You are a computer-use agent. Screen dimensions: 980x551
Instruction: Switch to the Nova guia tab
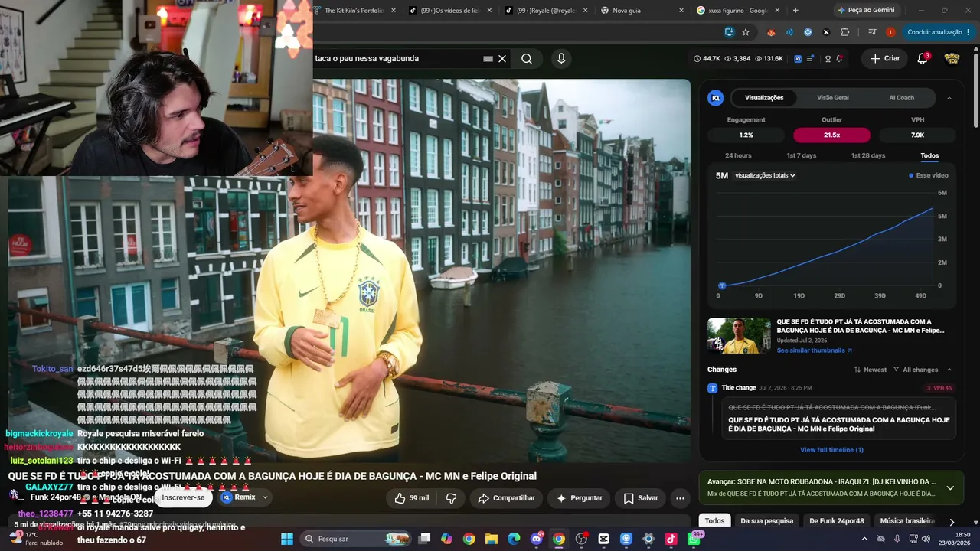[640, 10]
